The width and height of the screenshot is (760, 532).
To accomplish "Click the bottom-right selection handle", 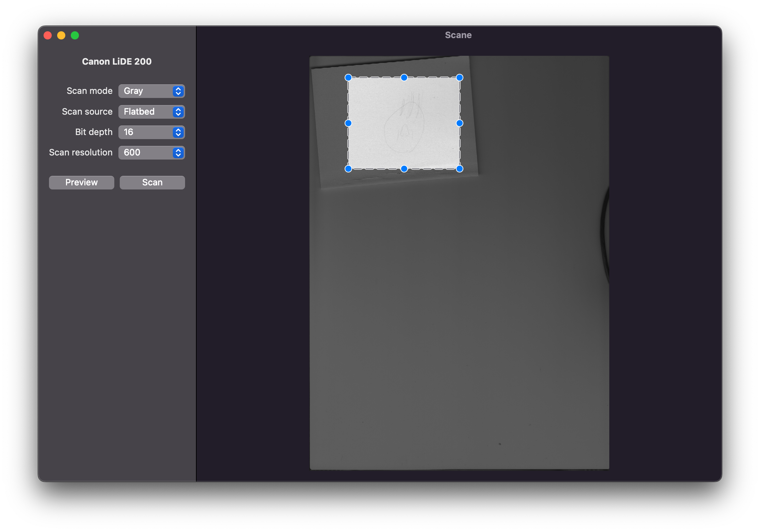I will pos(460,169).
